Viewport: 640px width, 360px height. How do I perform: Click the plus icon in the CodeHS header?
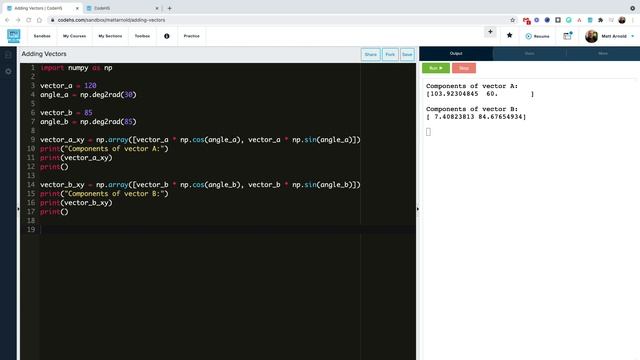(x=490, y=32)
